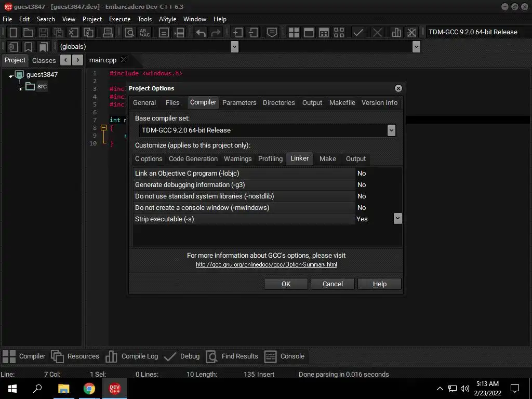The width and height of the screenshot is (532, 399).
Task: Close the main.cpp editor tab
Action: point(124,60)
